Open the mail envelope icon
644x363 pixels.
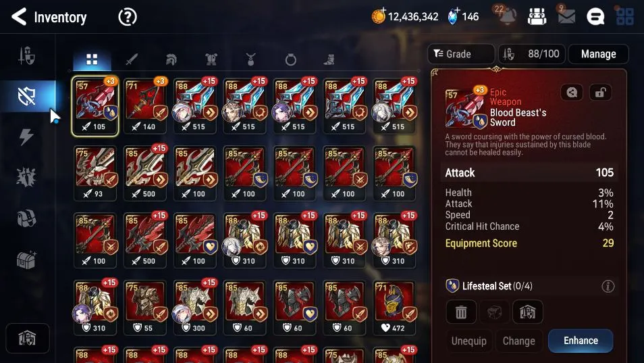click(x=566, y=17)
